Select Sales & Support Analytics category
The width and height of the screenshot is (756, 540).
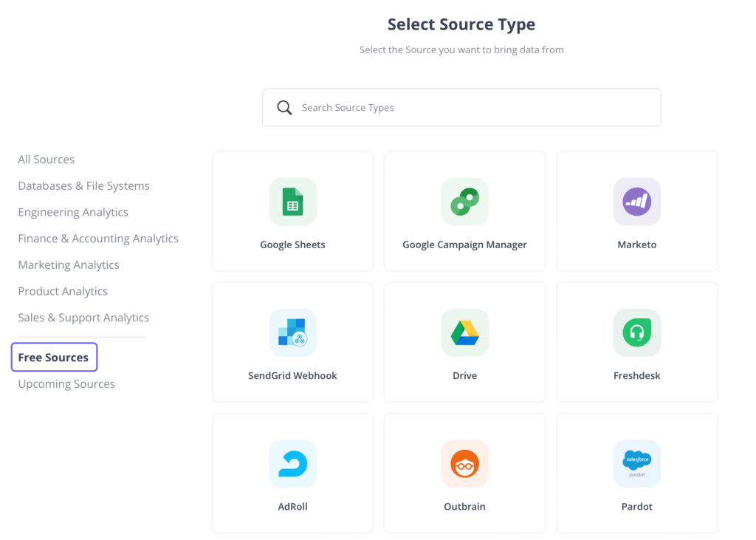tap(83, 318)
